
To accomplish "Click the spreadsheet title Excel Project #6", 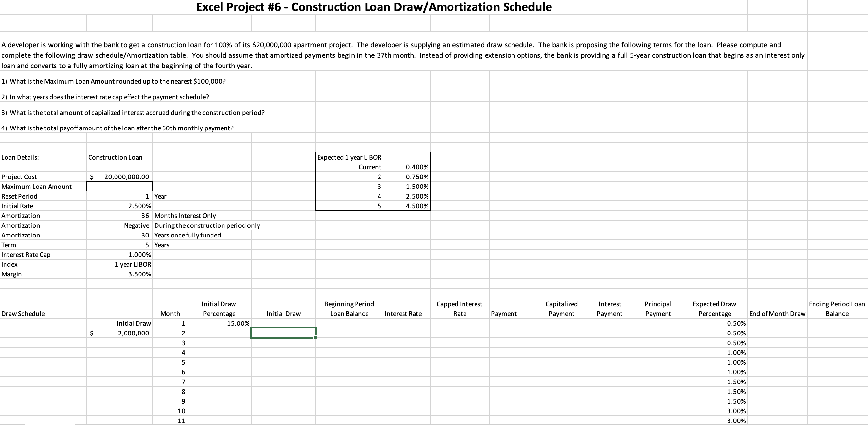I will 374,7.
